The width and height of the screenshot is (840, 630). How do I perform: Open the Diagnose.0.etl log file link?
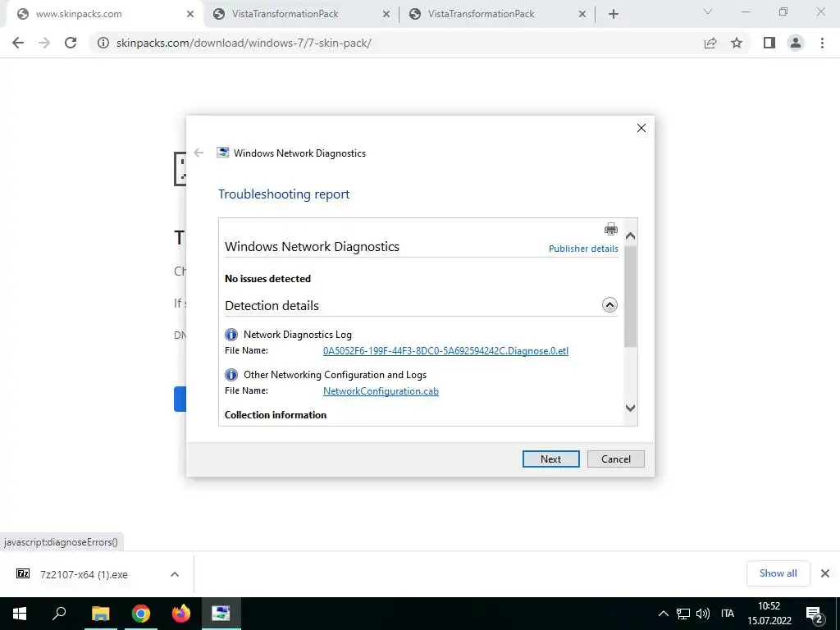[x=445, y=351]
